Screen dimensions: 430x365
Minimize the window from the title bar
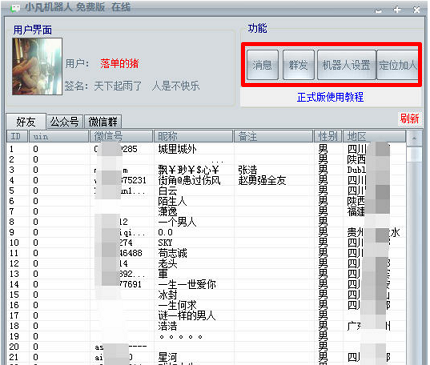click(378, 10)
